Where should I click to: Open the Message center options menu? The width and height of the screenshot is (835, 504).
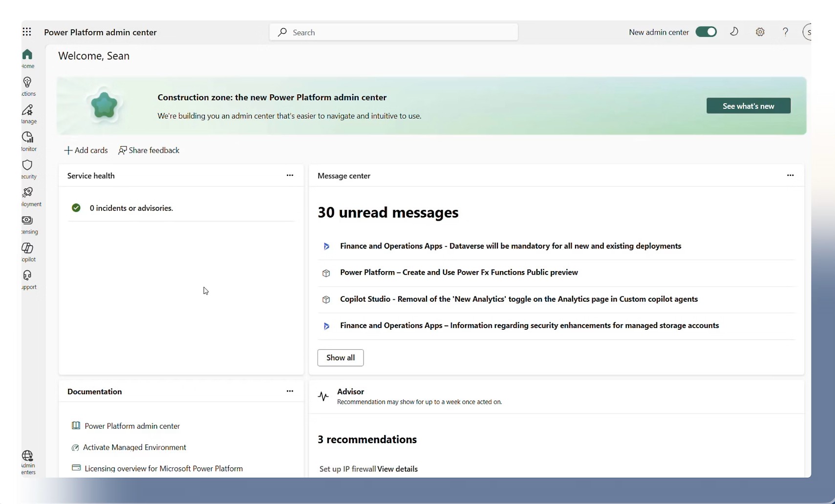click(790, 175)
